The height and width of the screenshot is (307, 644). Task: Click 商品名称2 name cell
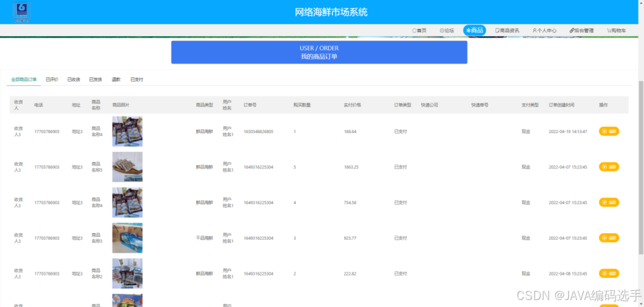97,273
